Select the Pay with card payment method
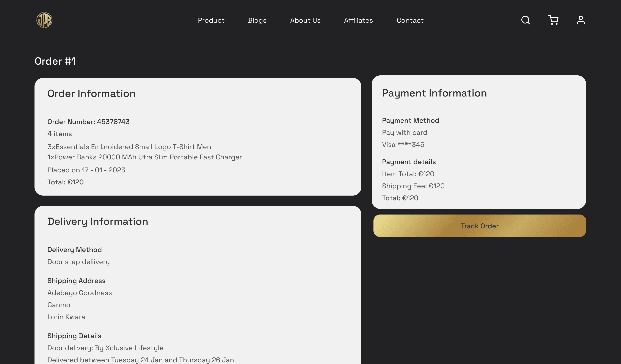Screen dimensions: 621x364 (x=404, y=132)
